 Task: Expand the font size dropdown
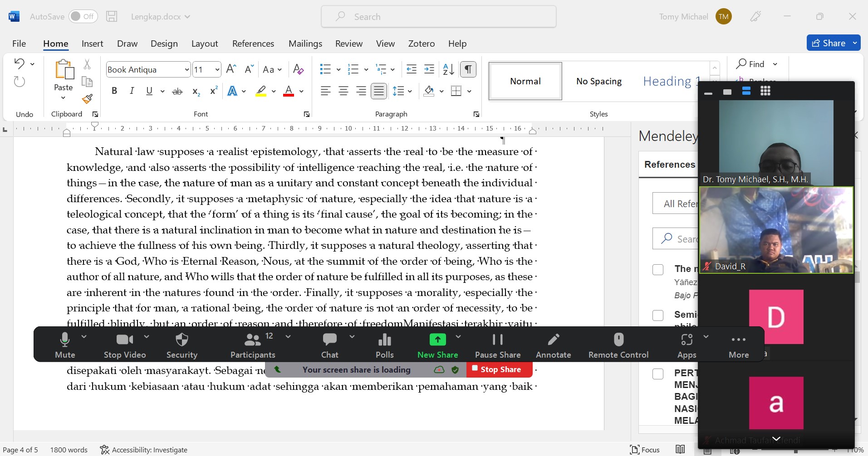[217, 70]
